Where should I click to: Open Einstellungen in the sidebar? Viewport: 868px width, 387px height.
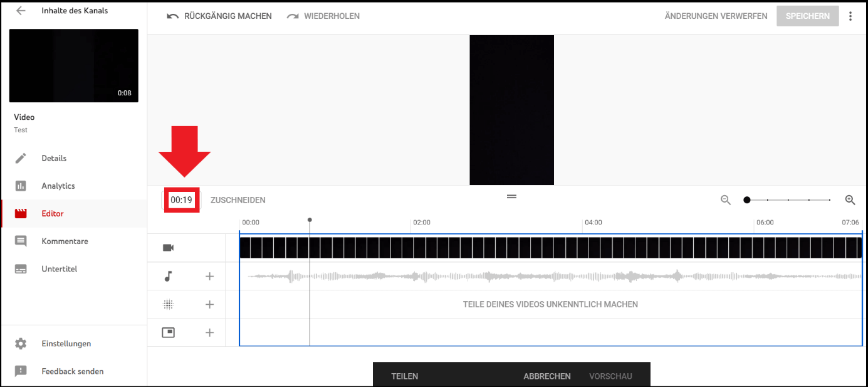pyautogui.click(x=66, y=344)
